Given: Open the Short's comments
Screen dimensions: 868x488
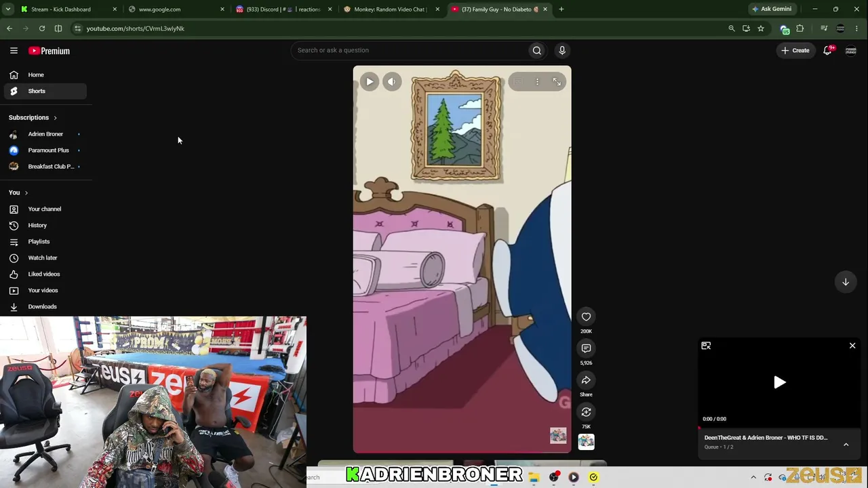Looking at the screenshot, I should point(586,348).
